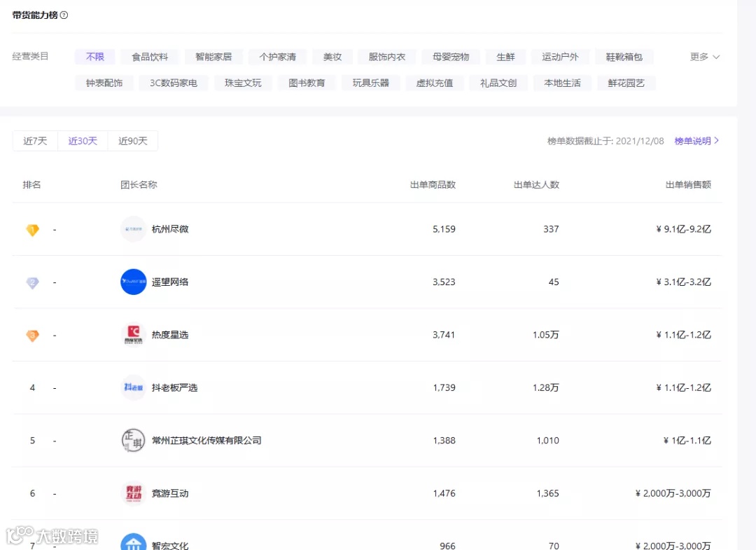Select the 不限 category filter
The image size is (756, 550).
pos(95,57)
